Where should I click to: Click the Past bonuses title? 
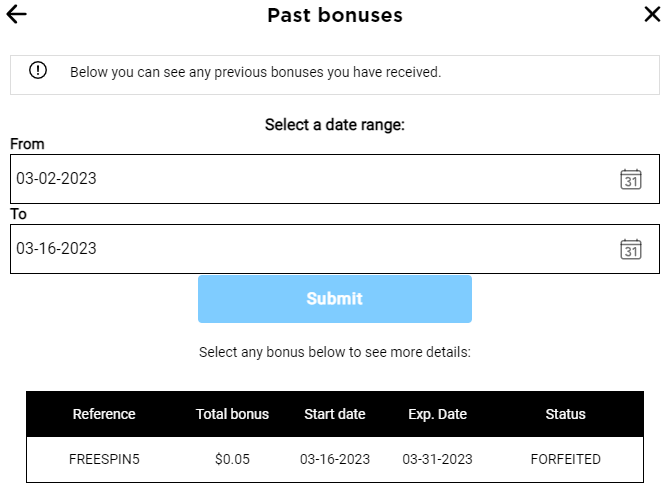(x=335, y=15)
